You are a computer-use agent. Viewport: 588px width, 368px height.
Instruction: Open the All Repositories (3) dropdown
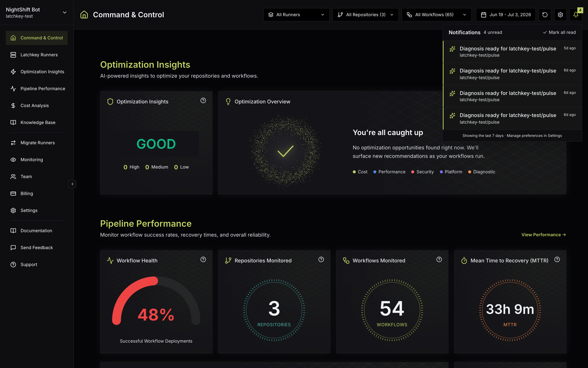click(x=365, y=15)
